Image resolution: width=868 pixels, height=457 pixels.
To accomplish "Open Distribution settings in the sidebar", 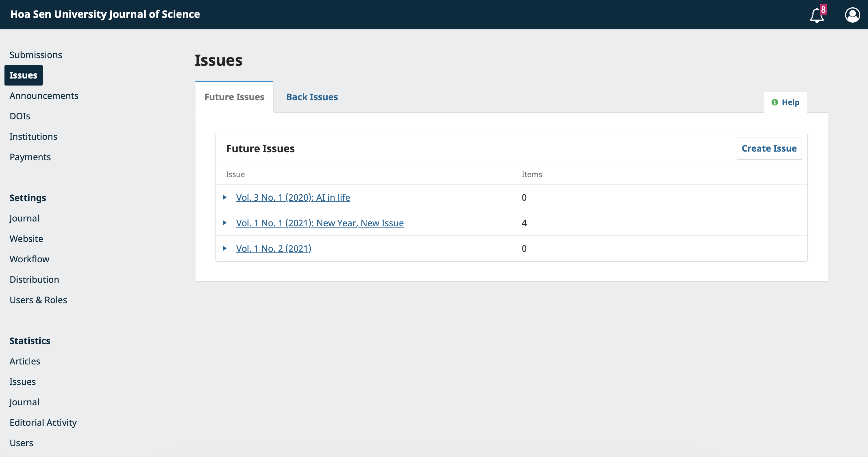I will click(x=34, y=280).
